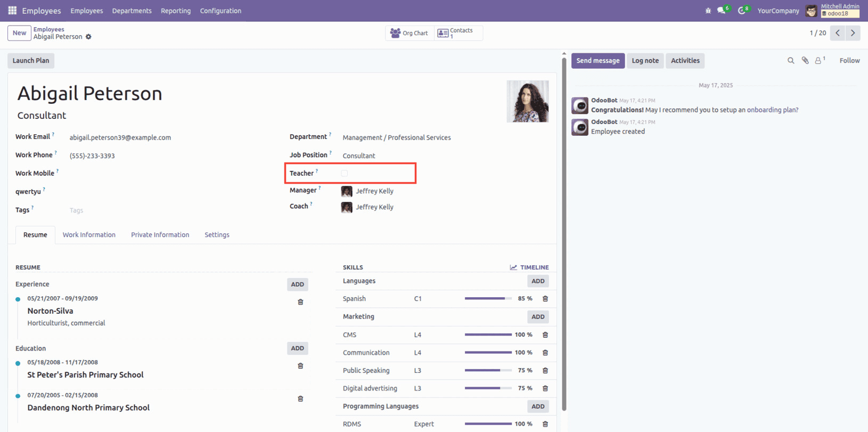Viewport: 868px width, 432px height.
Task: Switch to Private Information tab
Action: (160, 235)
